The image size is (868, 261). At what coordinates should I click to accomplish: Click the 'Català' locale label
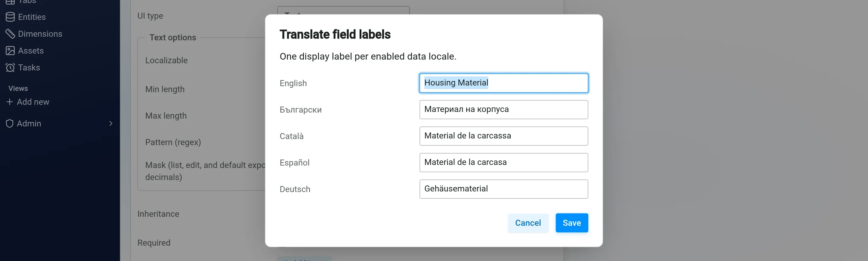click(x=291, y=136)
